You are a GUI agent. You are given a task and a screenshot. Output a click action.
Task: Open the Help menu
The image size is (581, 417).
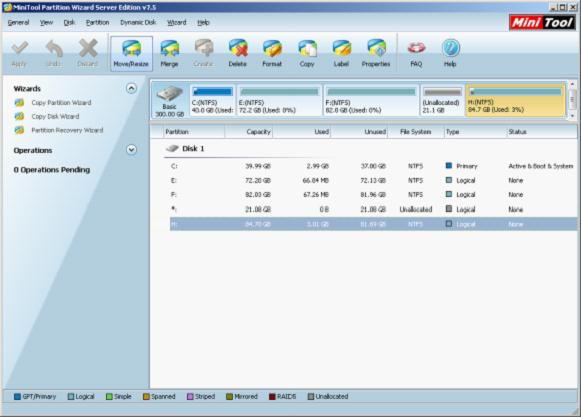click(203, 23)
